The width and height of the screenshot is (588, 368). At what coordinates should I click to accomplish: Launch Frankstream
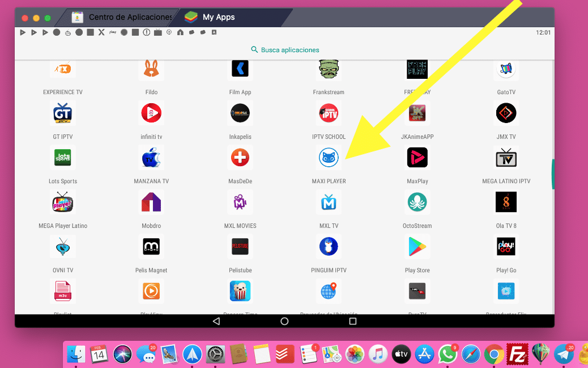[329, 69]
